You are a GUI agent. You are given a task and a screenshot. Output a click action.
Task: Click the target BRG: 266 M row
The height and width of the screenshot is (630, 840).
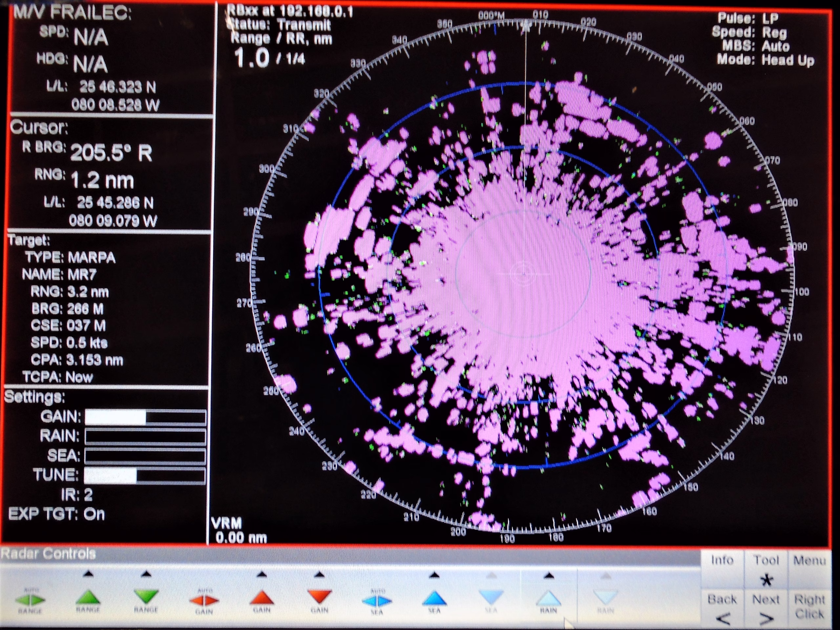coord(68,309)
